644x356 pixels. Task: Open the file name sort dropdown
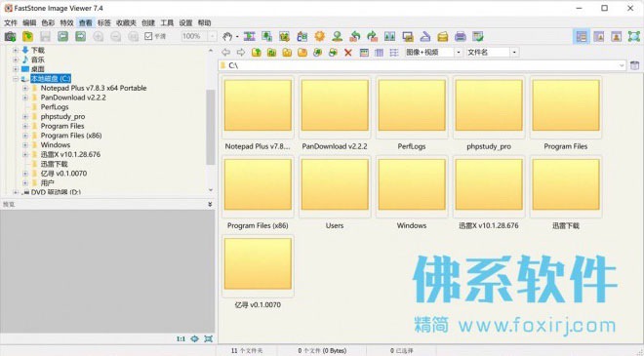coord(514,53)
